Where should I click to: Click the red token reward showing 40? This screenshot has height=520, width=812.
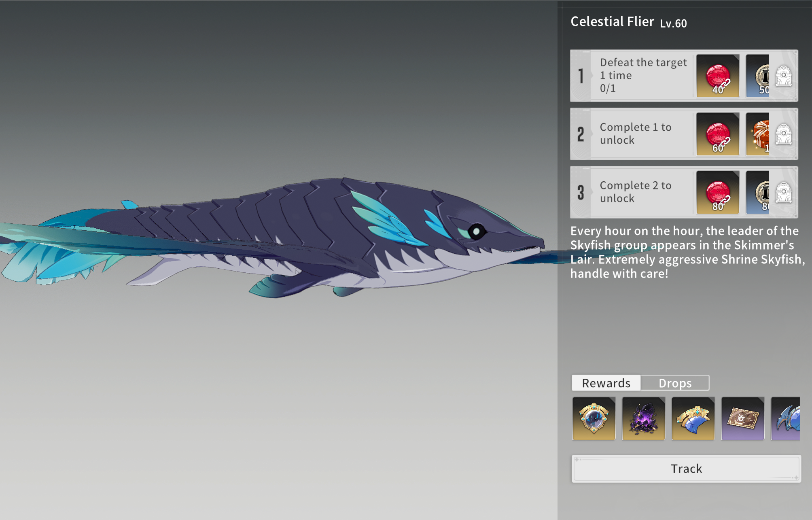tap(717, 76)
